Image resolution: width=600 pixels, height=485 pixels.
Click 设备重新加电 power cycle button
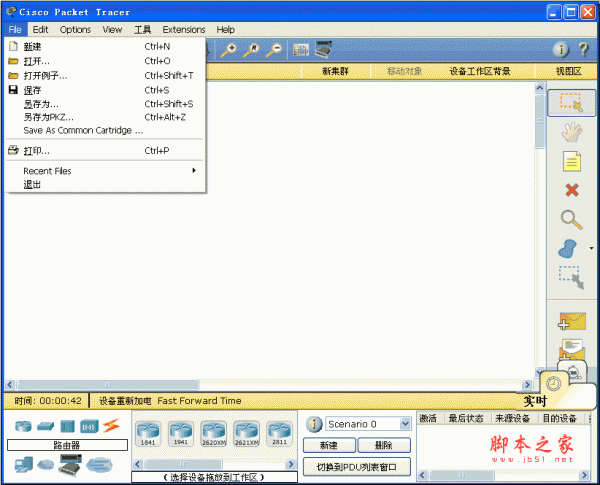(125, 401)
